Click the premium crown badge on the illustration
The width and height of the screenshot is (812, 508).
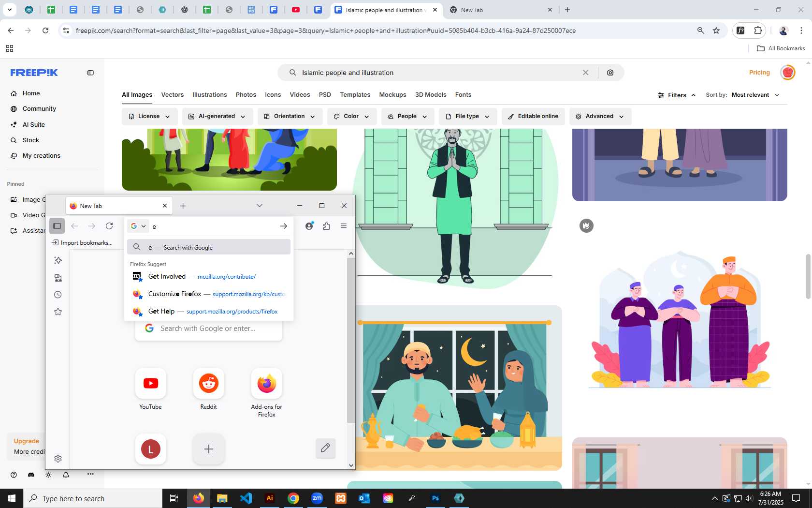click(586, 225)
